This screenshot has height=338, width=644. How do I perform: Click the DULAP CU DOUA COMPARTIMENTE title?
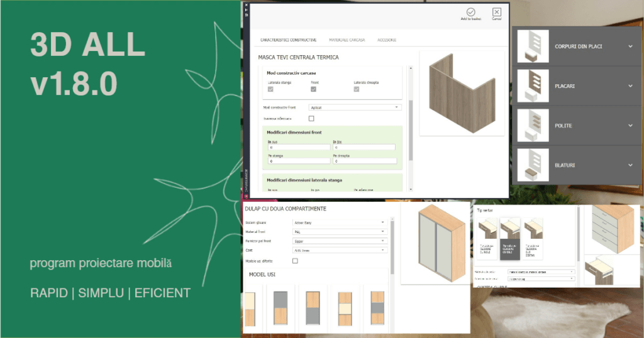(286, 209)
